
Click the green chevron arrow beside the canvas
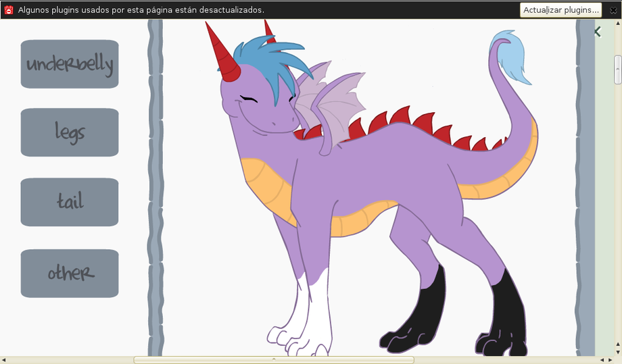[x=598, y=32]
